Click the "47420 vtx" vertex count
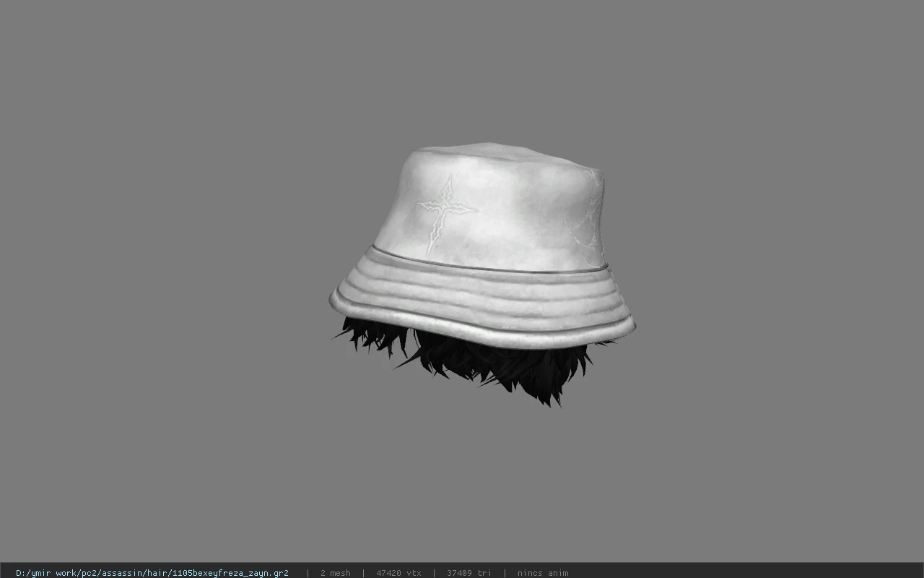This screenshot has width=924, height=578. pos(398,573)
